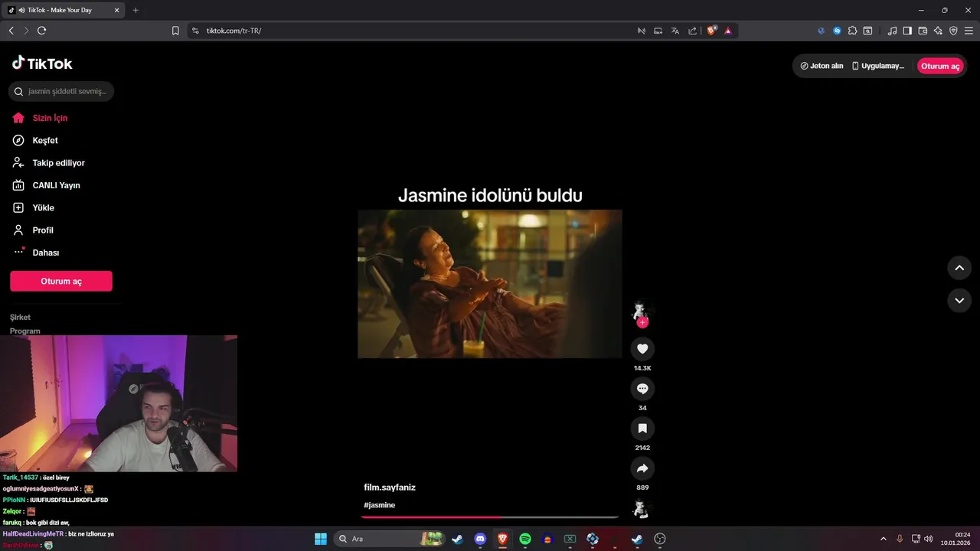Bookmark the video using the save icon
980x551 pixels.
click(642, 429)
